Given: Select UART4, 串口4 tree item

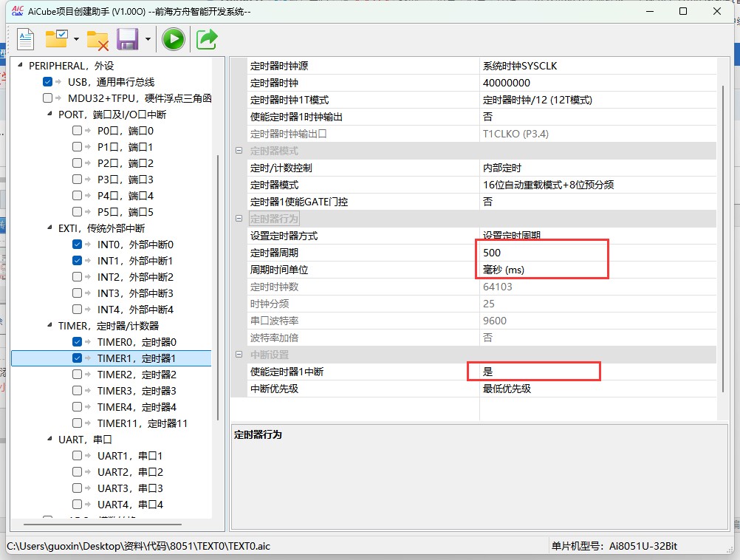Looking at the screenshot, I should pyautogui.click(x=130, y=505).
